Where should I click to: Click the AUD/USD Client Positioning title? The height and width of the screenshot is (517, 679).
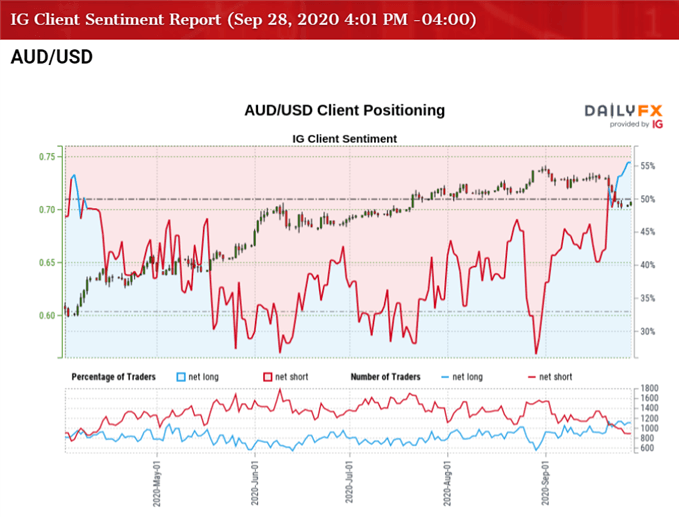345,110
